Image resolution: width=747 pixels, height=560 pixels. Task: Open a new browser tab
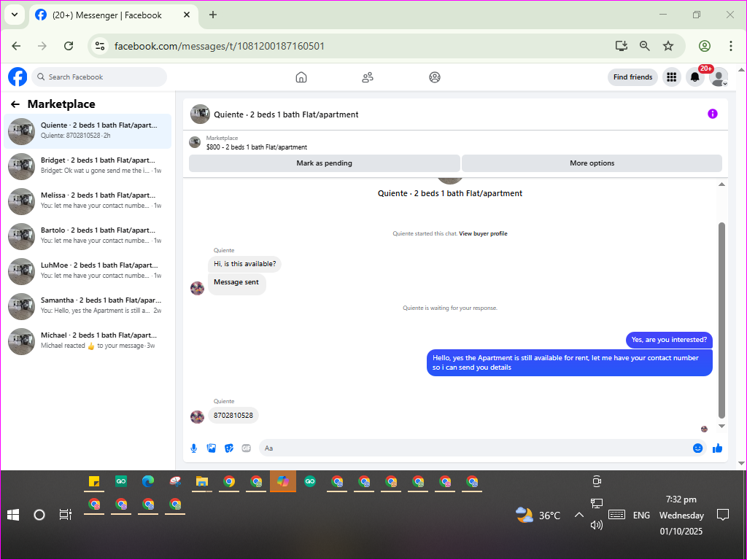tap(213, 15)
